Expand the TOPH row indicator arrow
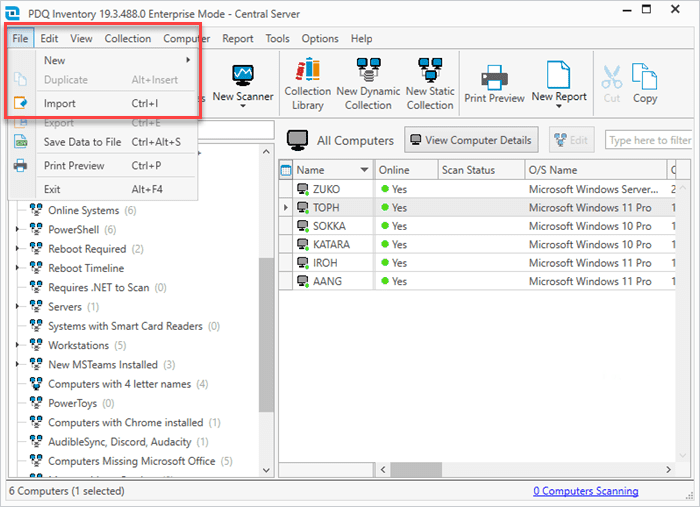 tap(286, 208)
